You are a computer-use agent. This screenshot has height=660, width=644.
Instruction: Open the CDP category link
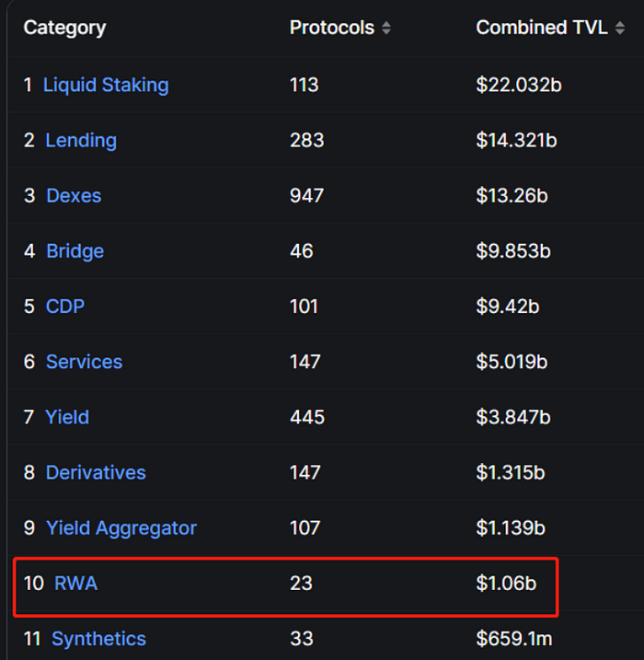[x=65, y=307]
